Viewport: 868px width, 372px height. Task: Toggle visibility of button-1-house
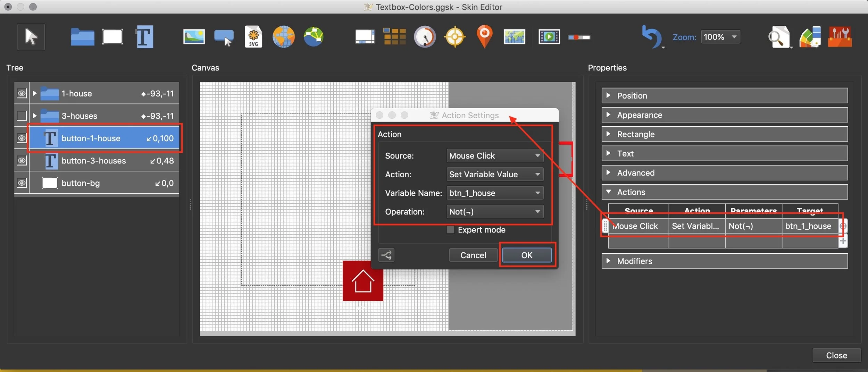22,138
